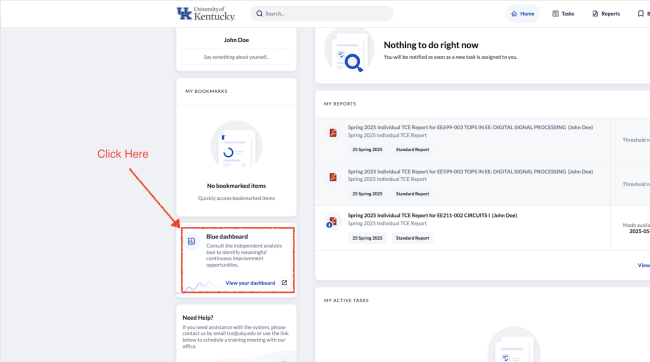Click the search magnifier icon
Screen dimensions: 650x362
click(x=260, y=14)
